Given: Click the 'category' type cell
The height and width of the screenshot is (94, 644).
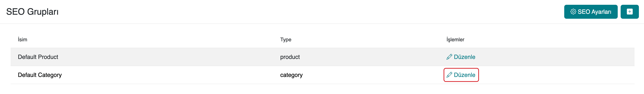Looking at the screenshot, I should coord(291,75).
